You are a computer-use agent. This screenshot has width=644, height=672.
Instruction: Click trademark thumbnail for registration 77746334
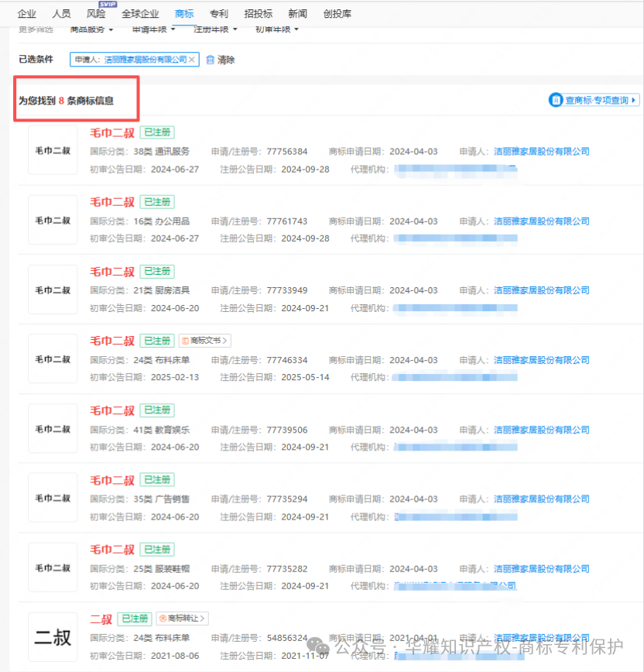53,358
